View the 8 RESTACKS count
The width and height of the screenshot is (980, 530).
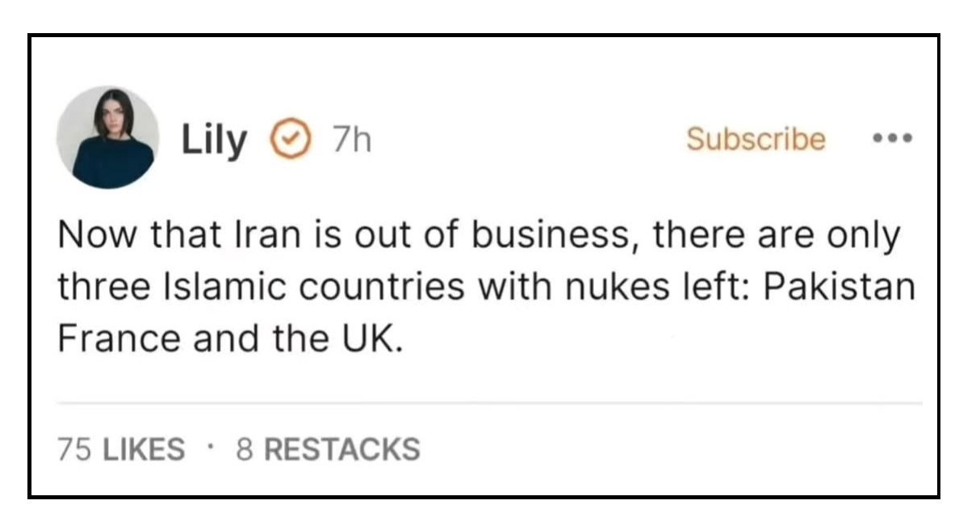328,449
